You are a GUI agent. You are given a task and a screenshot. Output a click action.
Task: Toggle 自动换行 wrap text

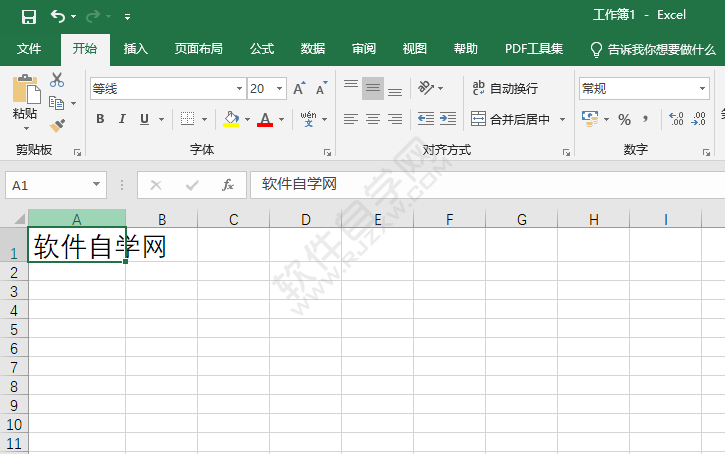coord(505,88)
